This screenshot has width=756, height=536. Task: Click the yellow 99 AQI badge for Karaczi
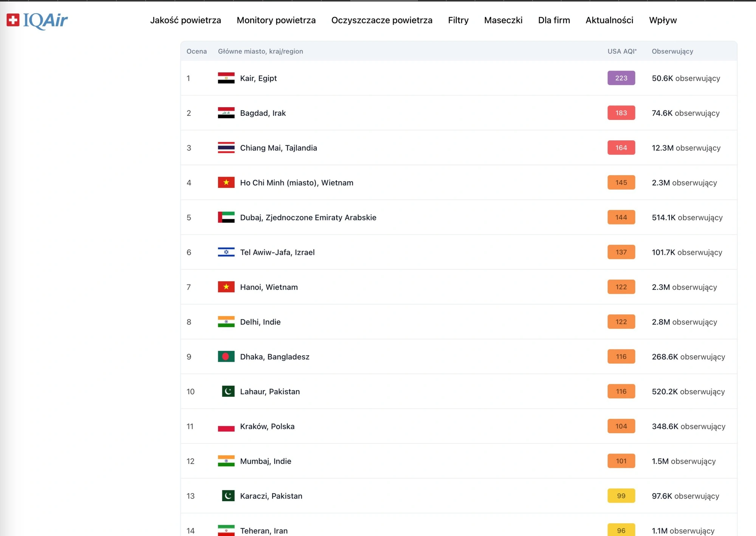[621, 496]
